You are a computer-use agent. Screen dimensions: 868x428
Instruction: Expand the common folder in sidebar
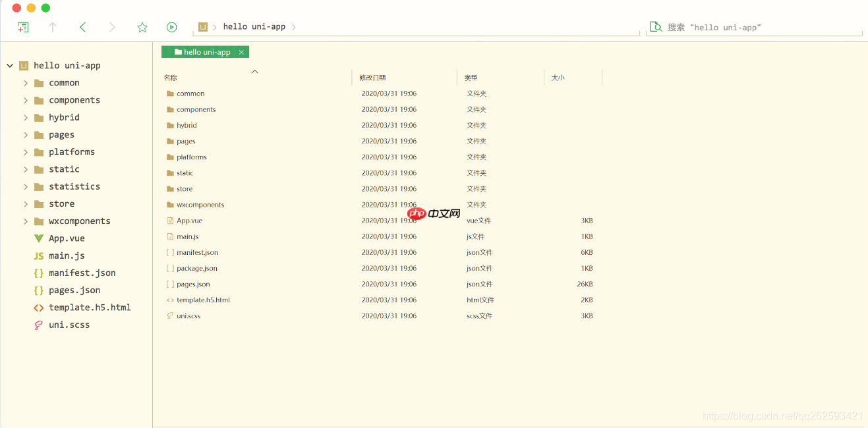point(26,83)
